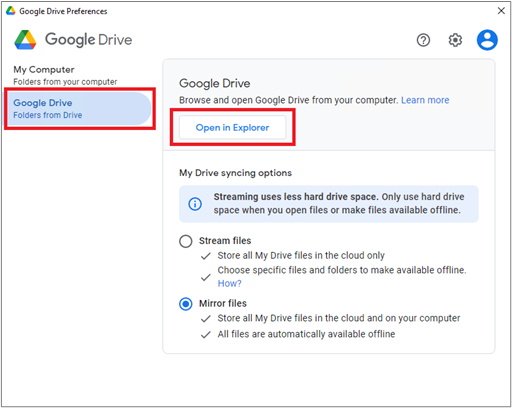Click the Open in Explorer button
Viewport: 512px width, 408px height.
click(232, 127)
